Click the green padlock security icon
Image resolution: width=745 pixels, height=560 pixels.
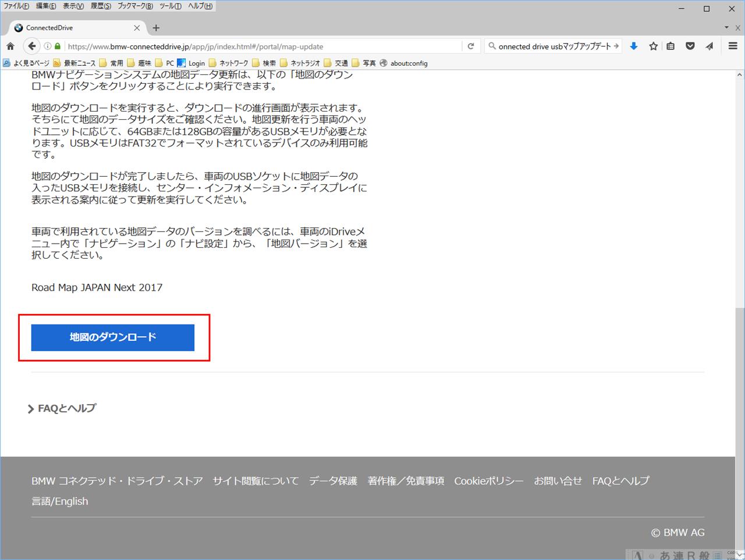[x=58, y=47]
